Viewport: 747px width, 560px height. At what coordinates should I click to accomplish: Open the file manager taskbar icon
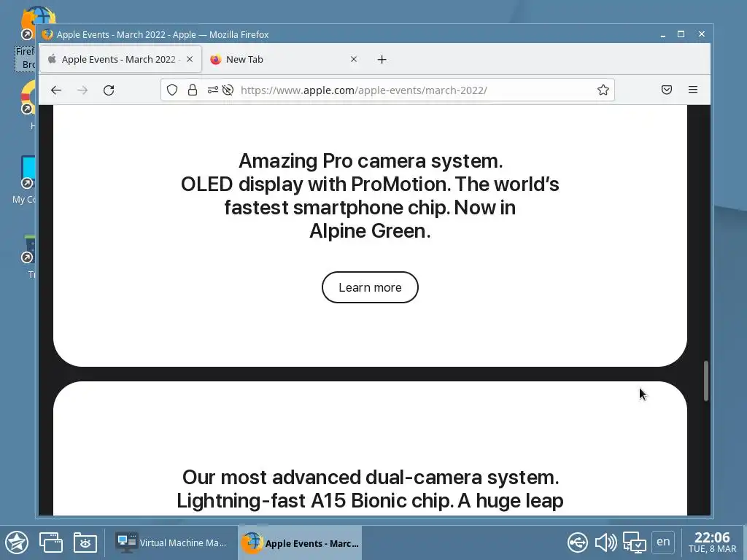click(x=85, y=542)
